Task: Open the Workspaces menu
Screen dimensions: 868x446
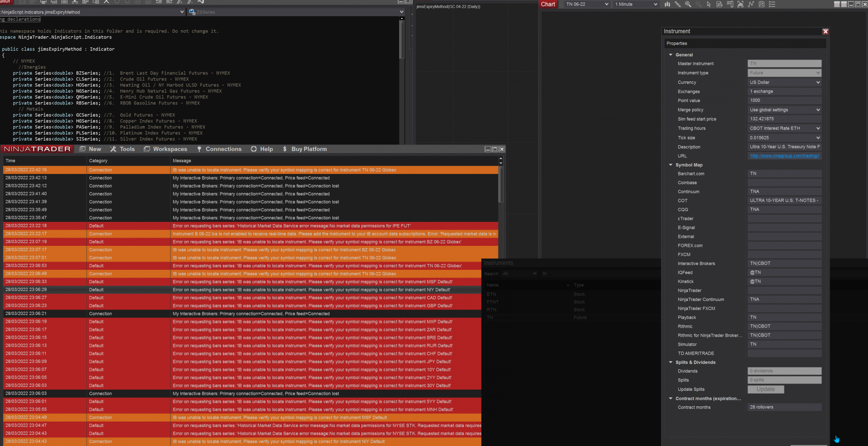Action: pos(165,149)
